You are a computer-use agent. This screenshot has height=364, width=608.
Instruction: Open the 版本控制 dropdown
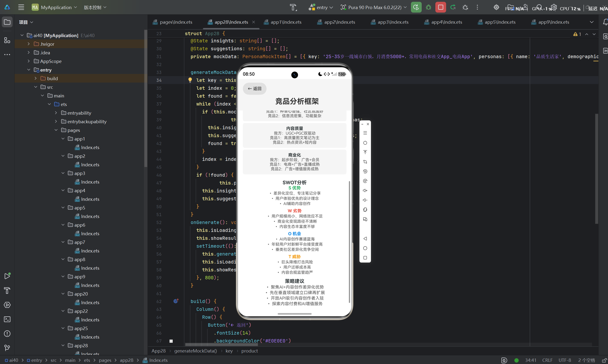click(x=95, y=7)
